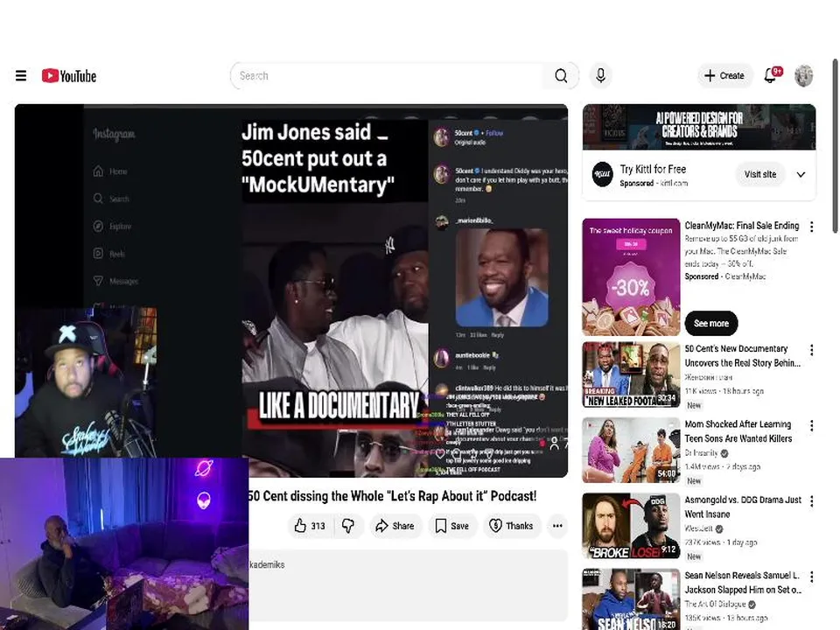Screen dimensions: 840x630
Task: Focus the Search input field
Action: pyautogui.click(x=386, y=75)
